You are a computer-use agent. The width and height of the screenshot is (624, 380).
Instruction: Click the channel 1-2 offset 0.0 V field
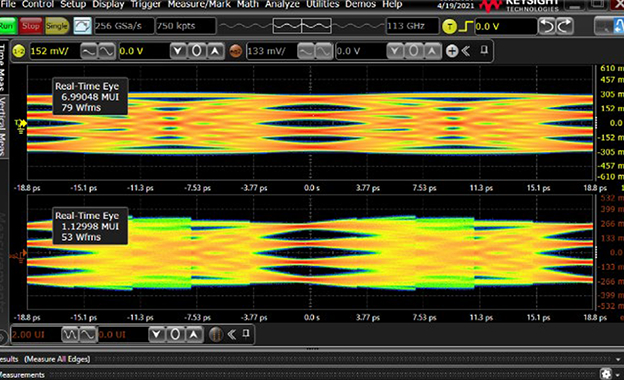click(x=143, y=51)
